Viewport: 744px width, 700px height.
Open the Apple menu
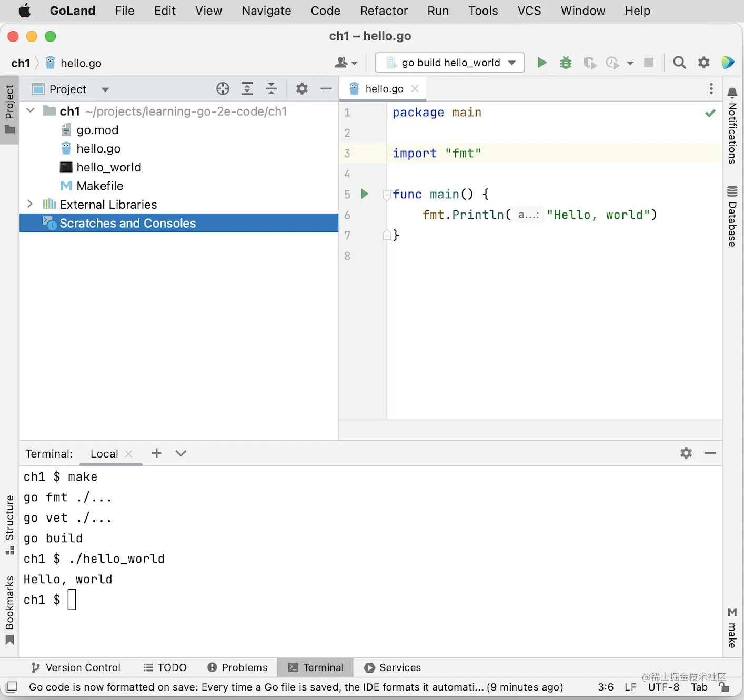[x=25, y=11]
